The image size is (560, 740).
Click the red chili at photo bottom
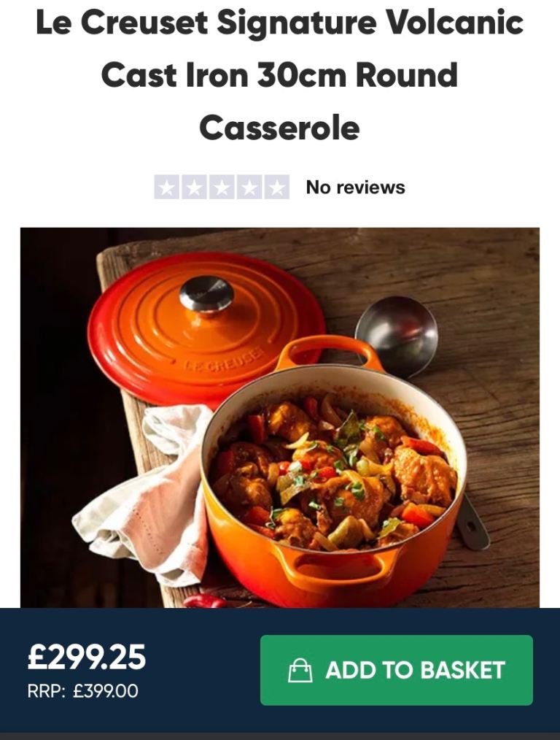point(206,601)
